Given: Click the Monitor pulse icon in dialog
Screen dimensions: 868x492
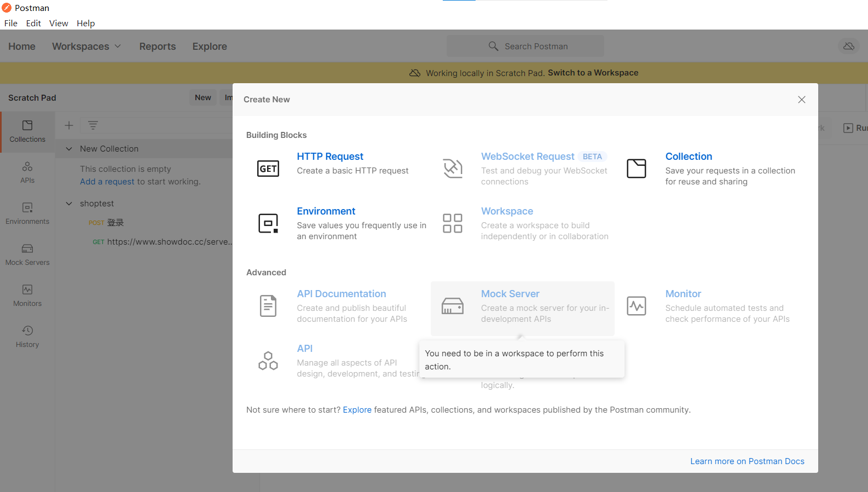Looking at the screenshot, I should (x=636, y=306).
